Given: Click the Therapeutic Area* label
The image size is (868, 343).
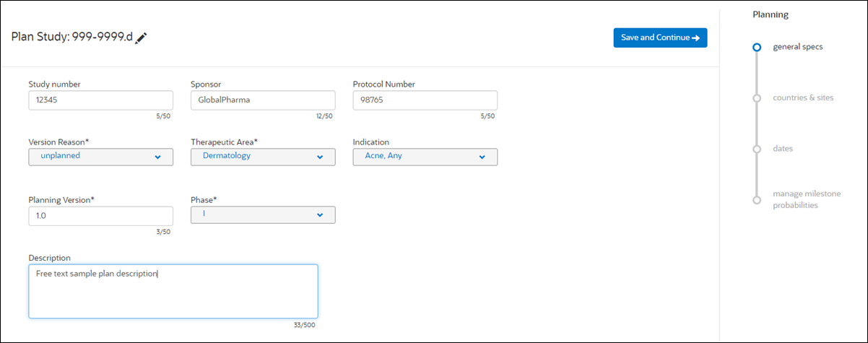Looking at the screenshot, I should pyautogui.click(x=225, y=142).
